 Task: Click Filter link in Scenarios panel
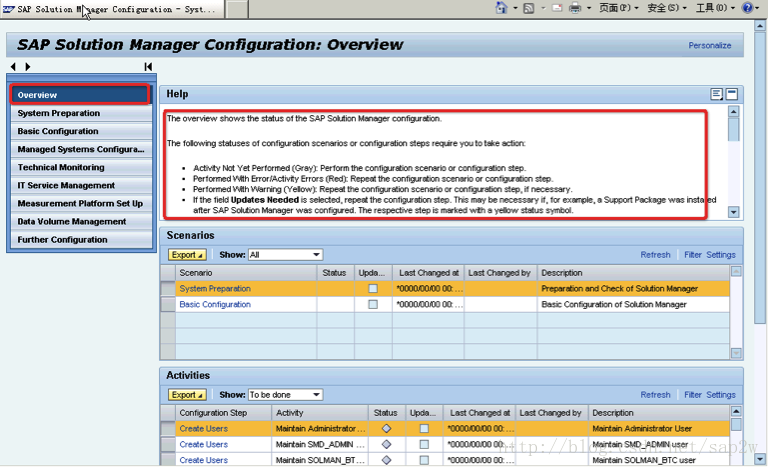tap(692, 255)
